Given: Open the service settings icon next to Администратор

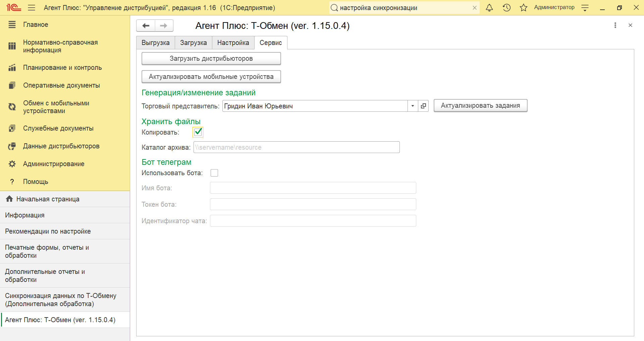Looking at the screenshot, I should click(x=585, y=8).
